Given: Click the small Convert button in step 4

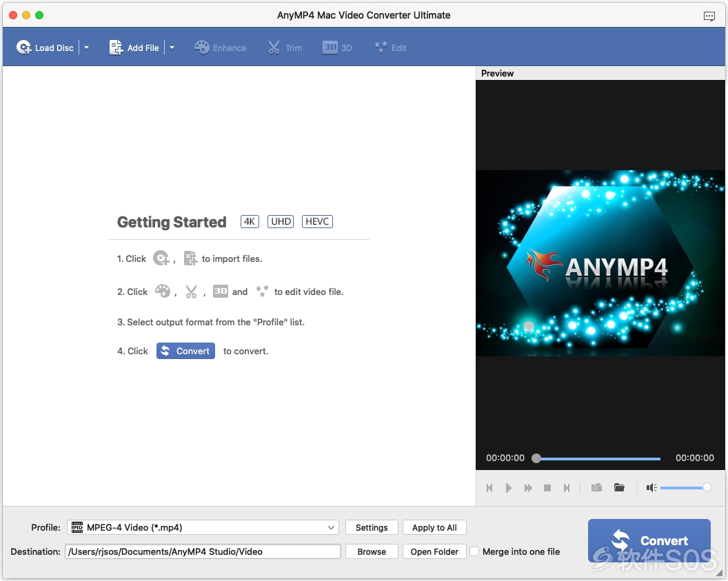Looking at the screenshot, I should 185,351.
